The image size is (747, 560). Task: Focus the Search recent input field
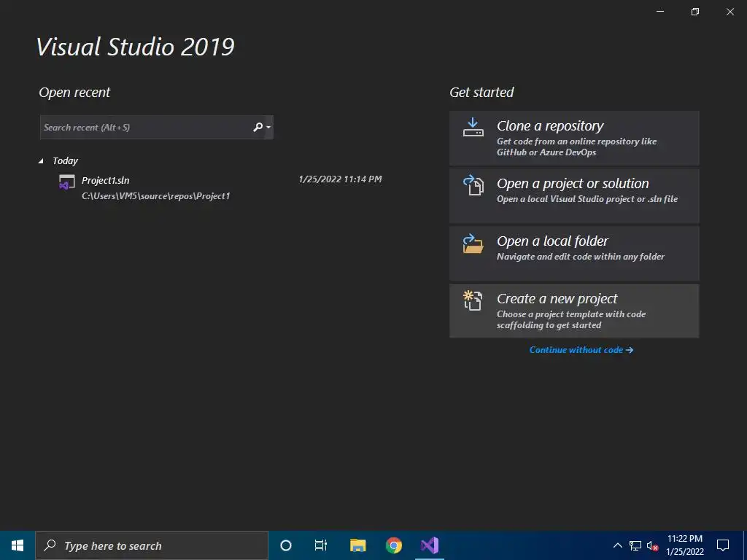pyautogui.click(x=157, y=127)
